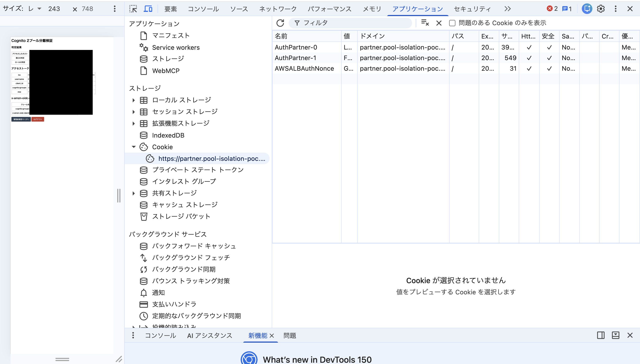Expand Session Storage tree node
The width and height of the screenshot is (640, 364).
[x=134, y=112]
